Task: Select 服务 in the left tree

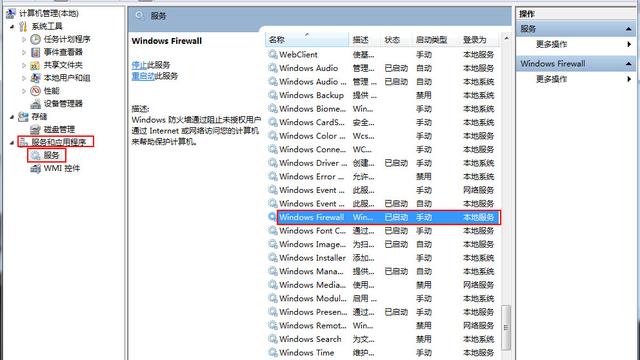Action: click(x=51, y=155)
